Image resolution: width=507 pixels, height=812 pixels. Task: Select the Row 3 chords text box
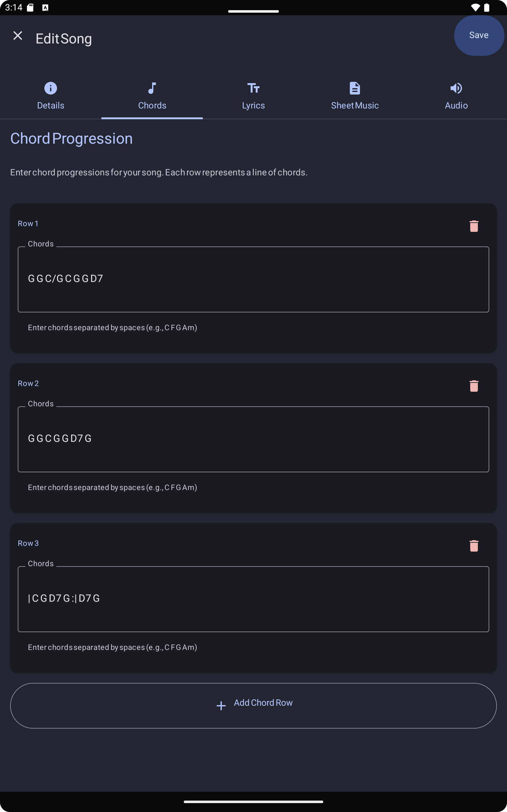click(x=253, y=599)
